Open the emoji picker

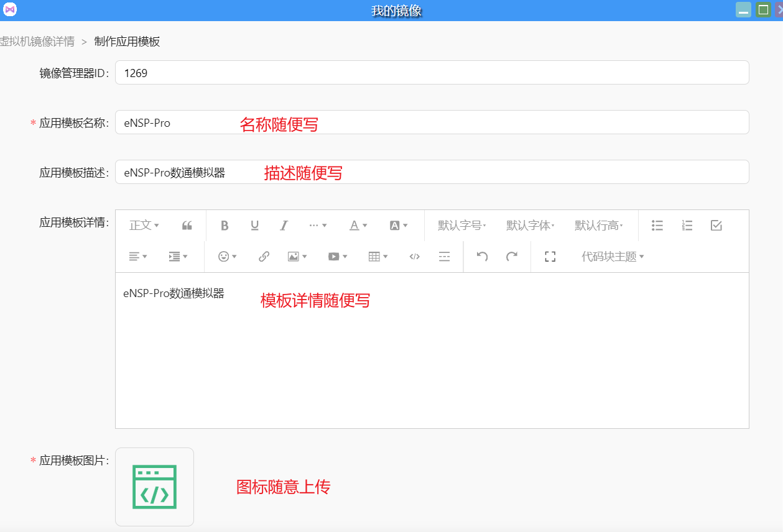(x=228, y=257)
